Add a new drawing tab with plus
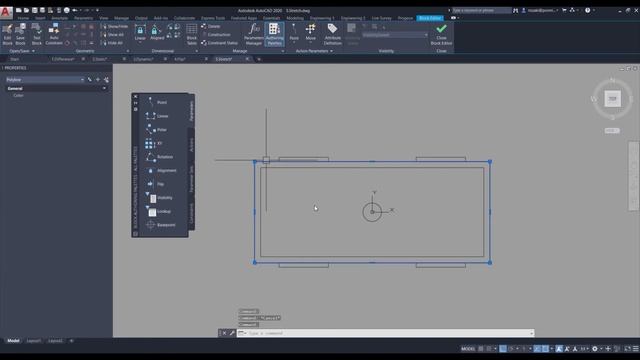 click(259, 59)
